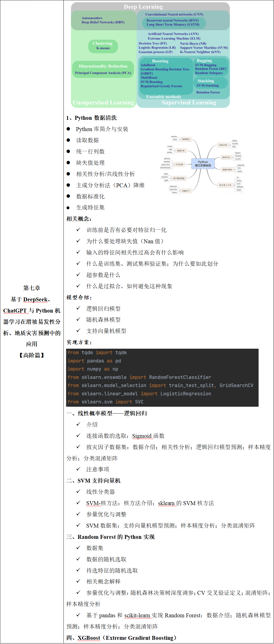Click 'Ensemble methods' caption
Screen dimensions: 274x644
(x=164, y=97)
